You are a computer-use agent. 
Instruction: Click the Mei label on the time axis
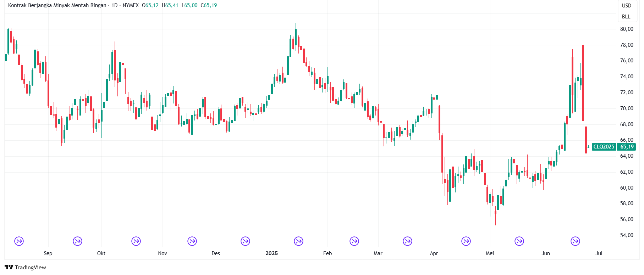click(x=490, y=253)
